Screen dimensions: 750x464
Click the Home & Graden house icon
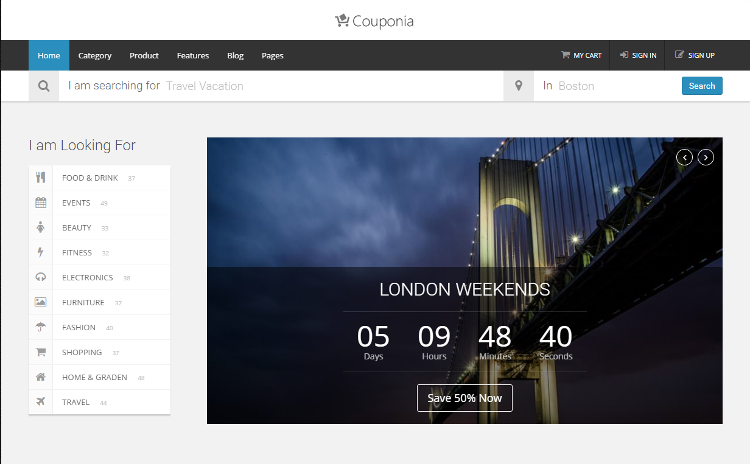point(41,377)
